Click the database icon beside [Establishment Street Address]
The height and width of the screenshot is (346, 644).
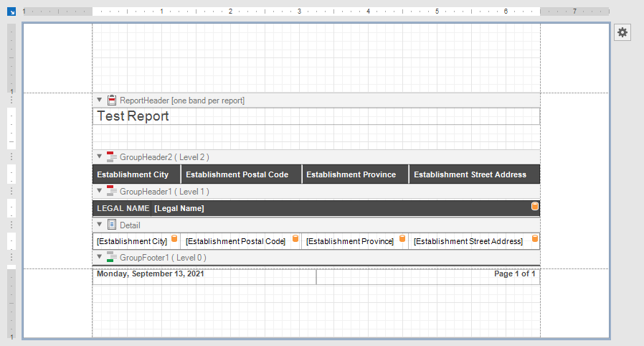coord(535,238)
